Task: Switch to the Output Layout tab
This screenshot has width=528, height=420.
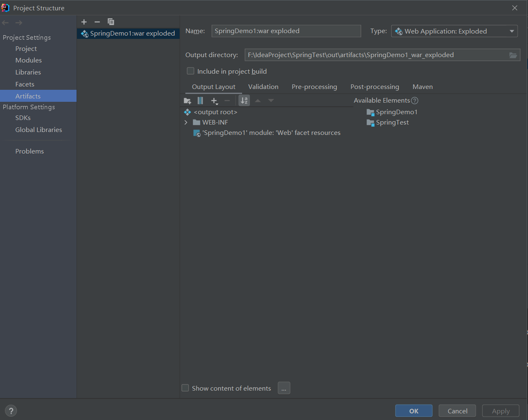Action: 214,87
